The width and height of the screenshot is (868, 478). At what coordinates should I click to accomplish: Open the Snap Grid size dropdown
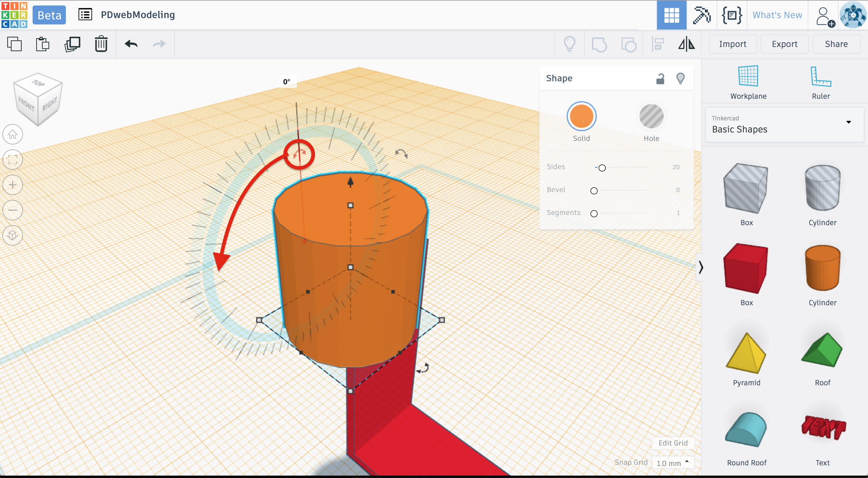[673, 463]
